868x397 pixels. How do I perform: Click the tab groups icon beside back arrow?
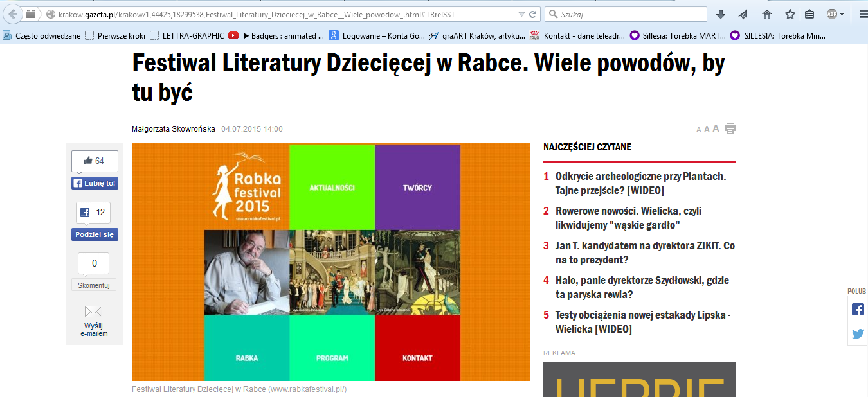31,14
